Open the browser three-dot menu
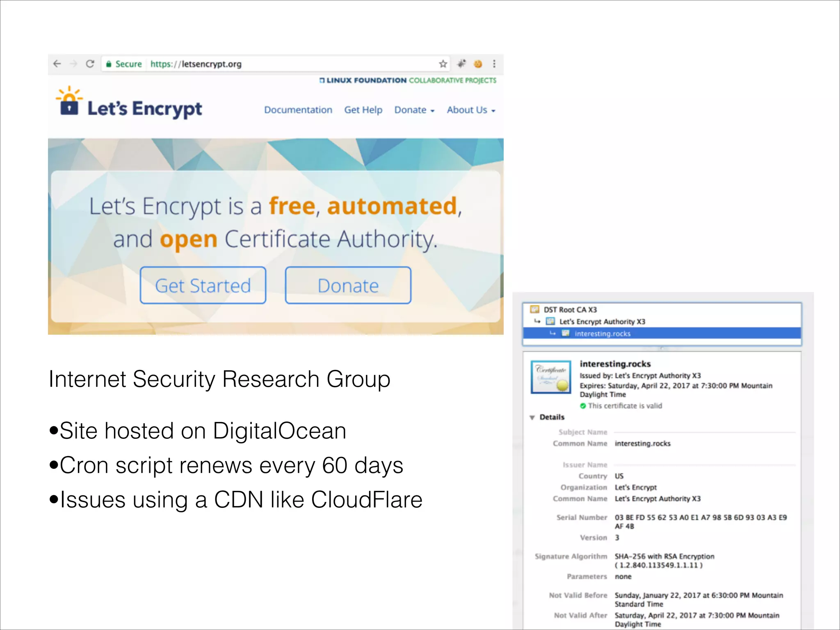This screenshot has height=630, width=840. click(494, 64)
